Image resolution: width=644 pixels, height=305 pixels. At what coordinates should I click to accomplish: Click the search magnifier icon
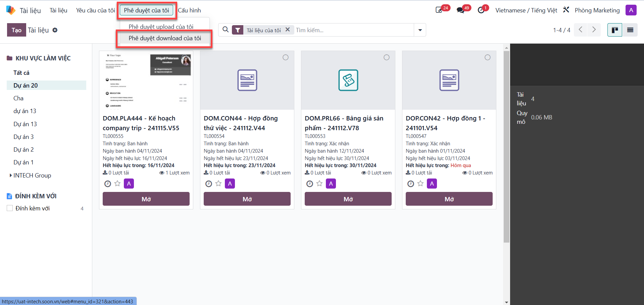[226, 30]
